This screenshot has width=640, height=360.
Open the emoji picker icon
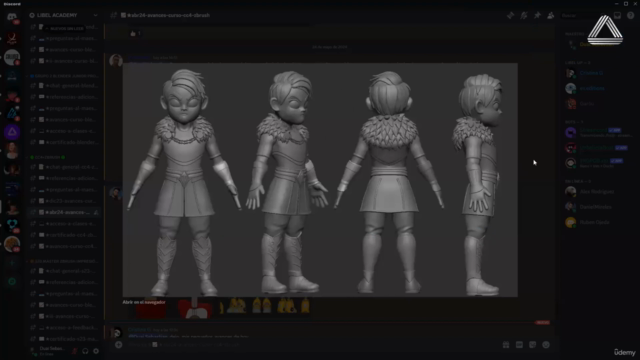tap(546, 345)
